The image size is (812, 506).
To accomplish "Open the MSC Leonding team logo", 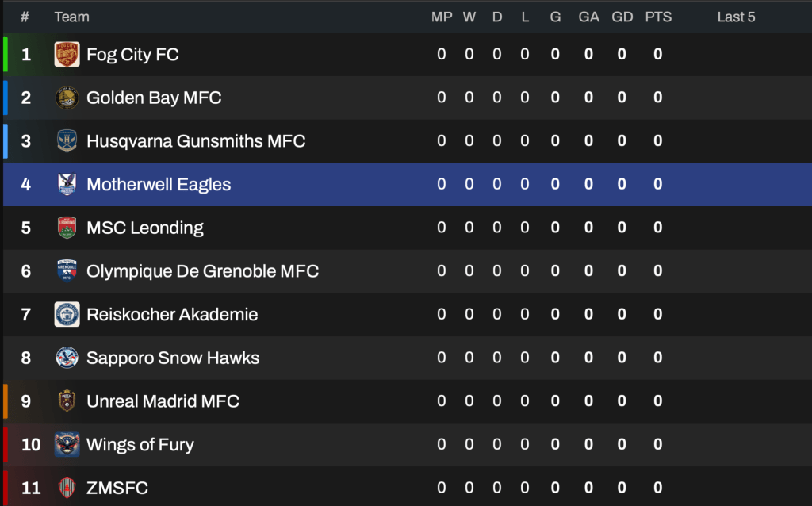I will (67, 228).
